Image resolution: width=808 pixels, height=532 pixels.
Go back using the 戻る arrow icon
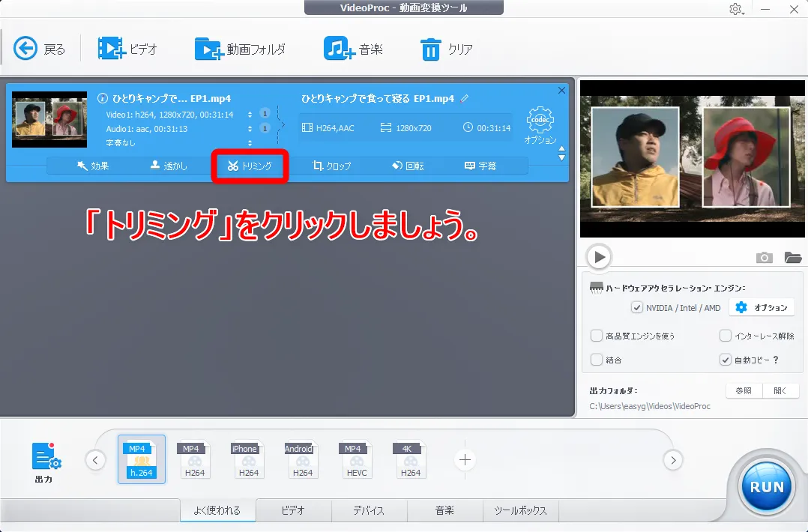[25, 49]
